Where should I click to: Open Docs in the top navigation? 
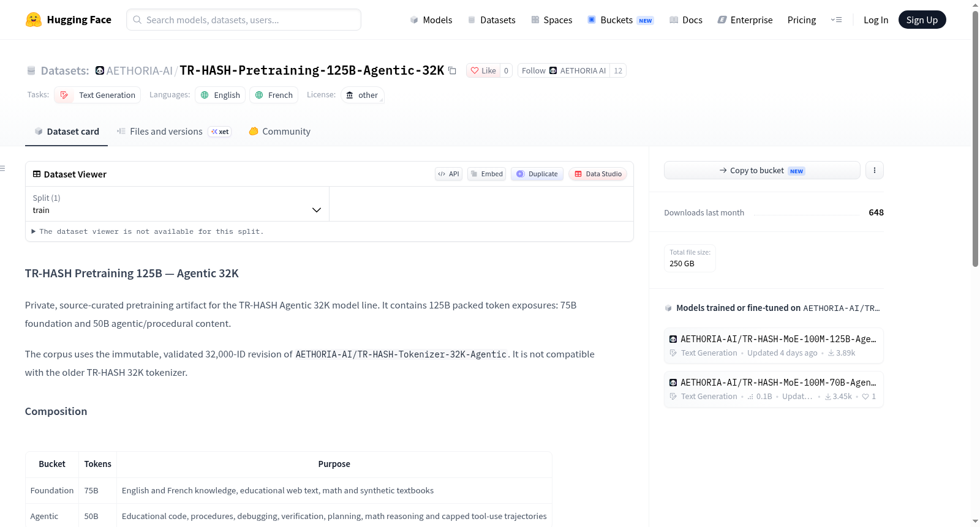click(686, 20)
